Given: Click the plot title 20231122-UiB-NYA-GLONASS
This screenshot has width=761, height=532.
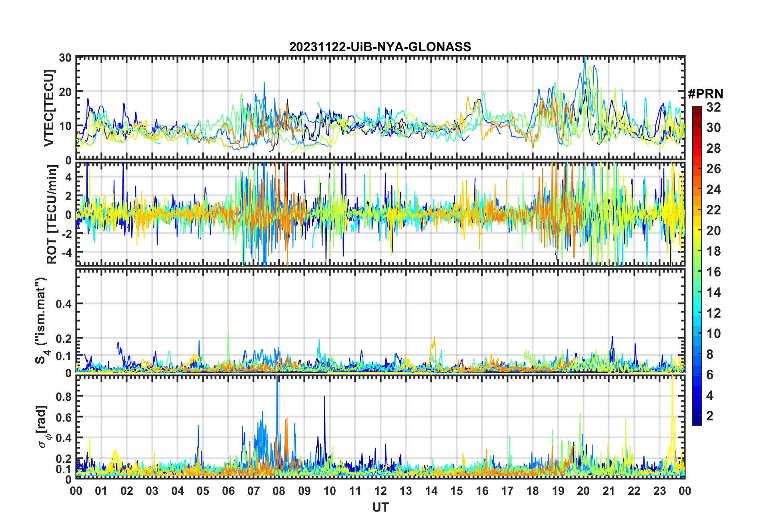Looking at the screenshot, I should [x=380, y=47].
